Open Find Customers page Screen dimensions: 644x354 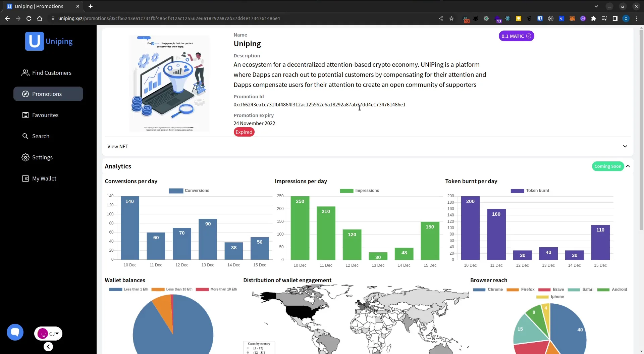pos(48,73)
